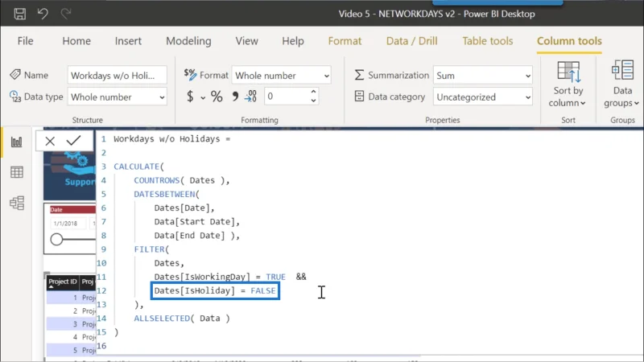This screenshot has height=362, width=644.
Task: Commit the formula with checkmark
Action: tap(73, 141)
